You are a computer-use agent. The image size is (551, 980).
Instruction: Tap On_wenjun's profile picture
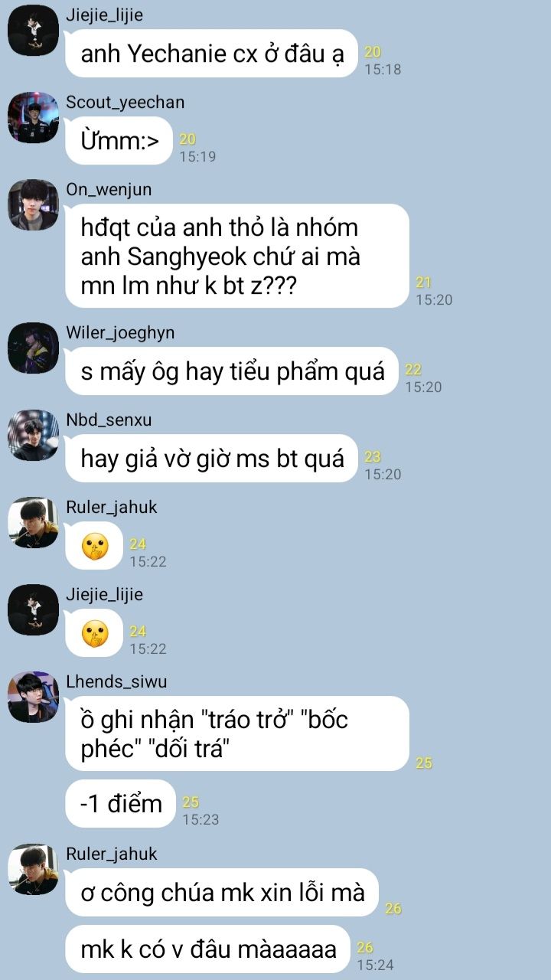tap(33, 204)
